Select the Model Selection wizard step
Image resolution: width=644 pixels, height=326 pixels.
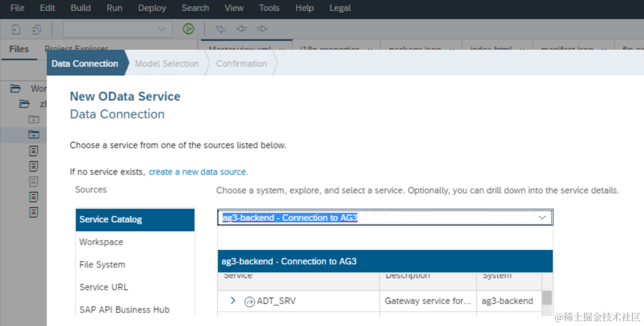[x=167, y=63]
